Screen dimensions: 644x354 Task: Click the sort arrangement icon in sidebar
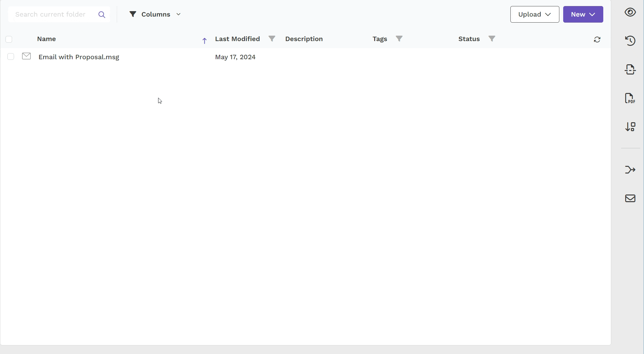pos(630,127)
